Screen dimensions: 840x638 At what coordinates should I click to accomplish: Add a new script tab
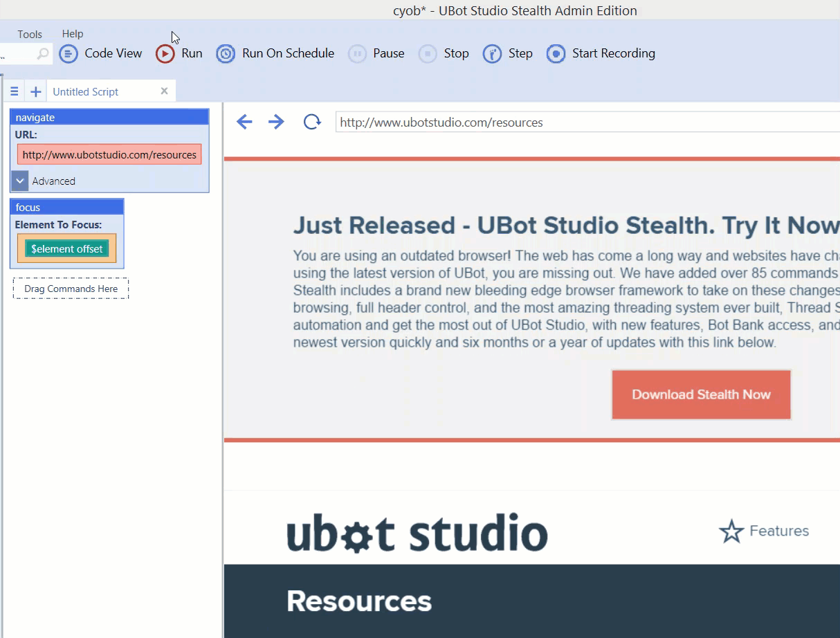pos(36,91)
